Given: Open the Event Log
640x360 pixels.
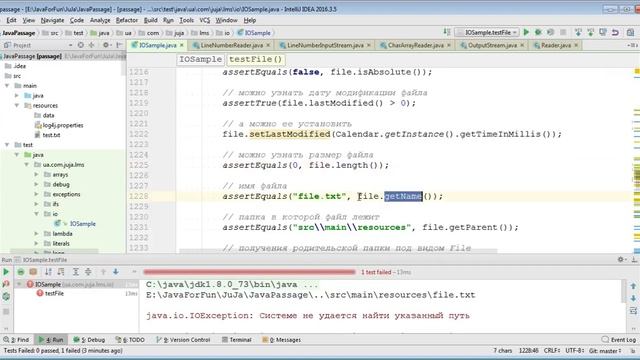Looking at the screenshot, I should point(619,340).
